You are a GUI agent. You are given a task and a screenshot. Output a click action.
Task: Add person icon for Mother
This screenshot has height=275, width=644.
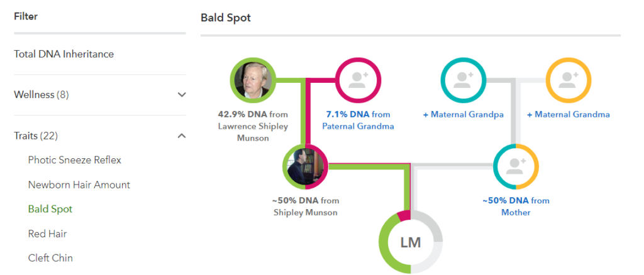[516, 166]
